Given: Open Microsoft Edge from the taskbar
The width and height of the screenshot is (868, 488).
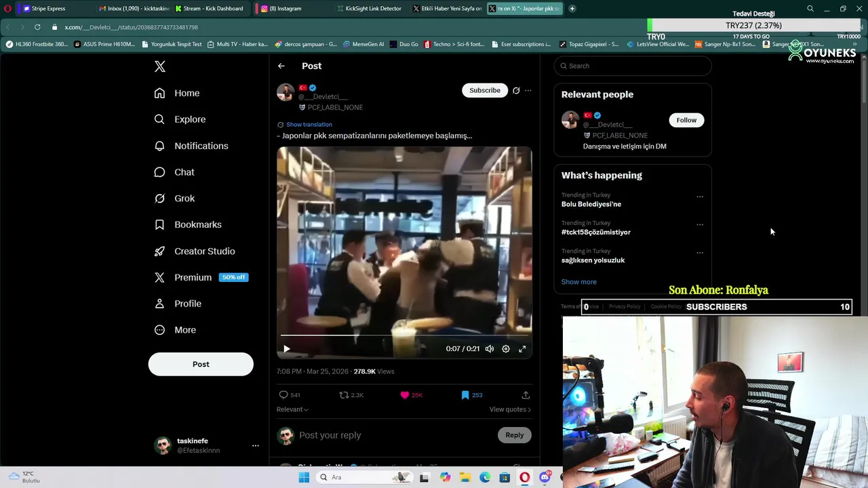Looking at the screenshot, I should click(485, 477).
